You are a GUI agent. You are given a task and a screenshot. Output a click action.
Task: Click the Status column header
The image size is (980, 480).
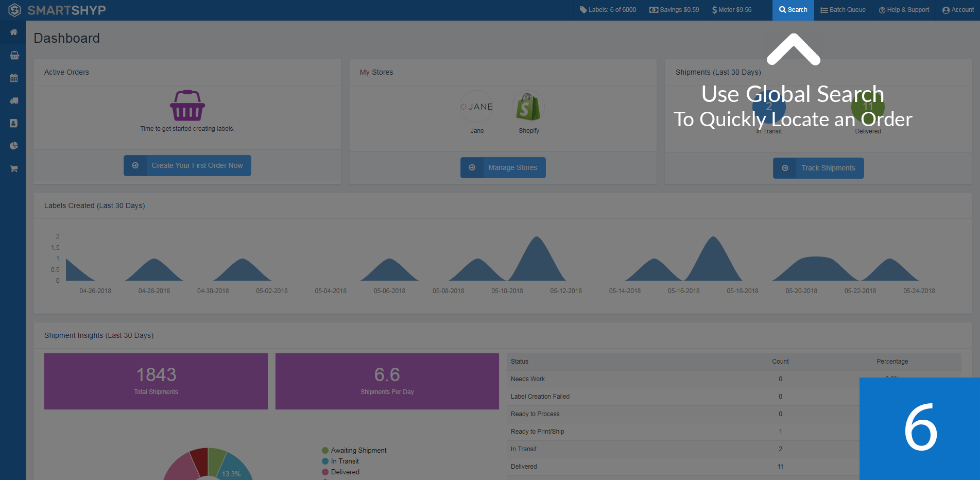(520, 362)
